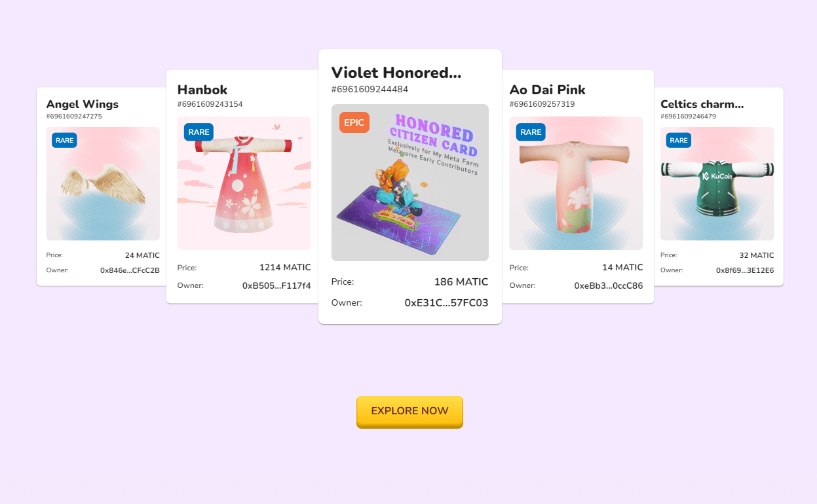Open the Hanbok dress image
Viewport: 817px width, 504px height.
[244, 183]
